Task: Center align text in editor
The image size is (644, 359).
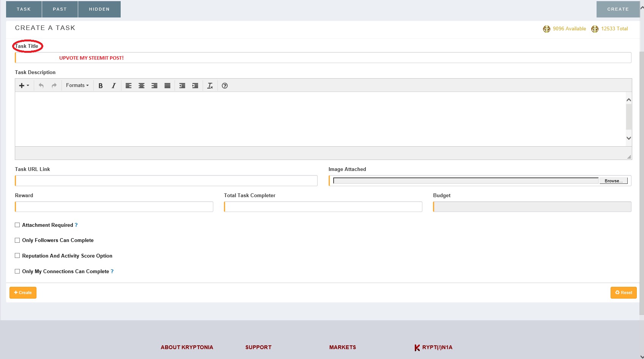Action: pyautogui.click(x=142, y=85)
